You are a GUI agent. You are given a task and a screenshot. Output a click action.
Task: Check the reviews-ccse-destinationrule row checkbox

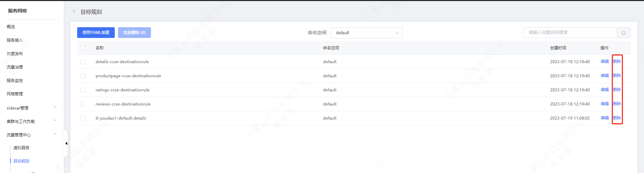tap(83, 104)
